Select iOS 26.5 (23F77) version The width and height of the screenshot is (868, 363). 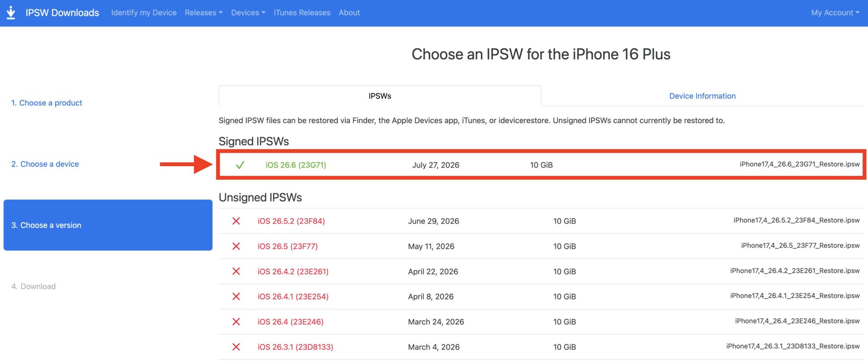pos(287,246)
